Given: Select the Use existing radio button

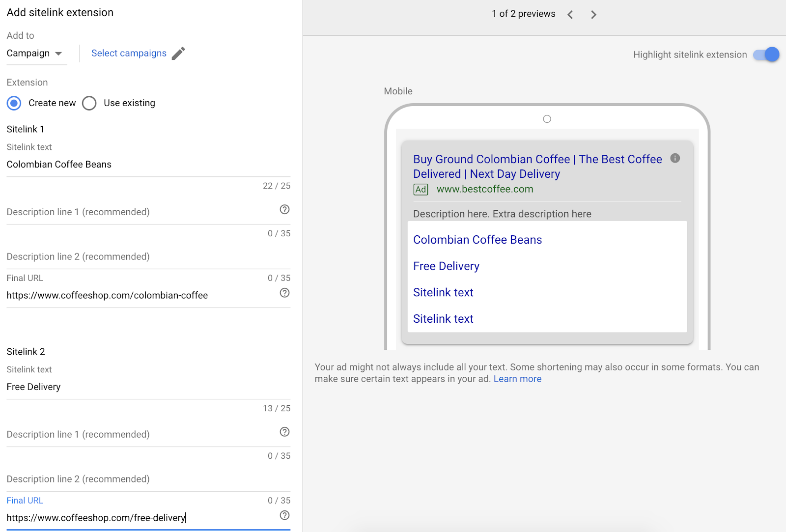Looking at the screenshot, I should [89, 103].
